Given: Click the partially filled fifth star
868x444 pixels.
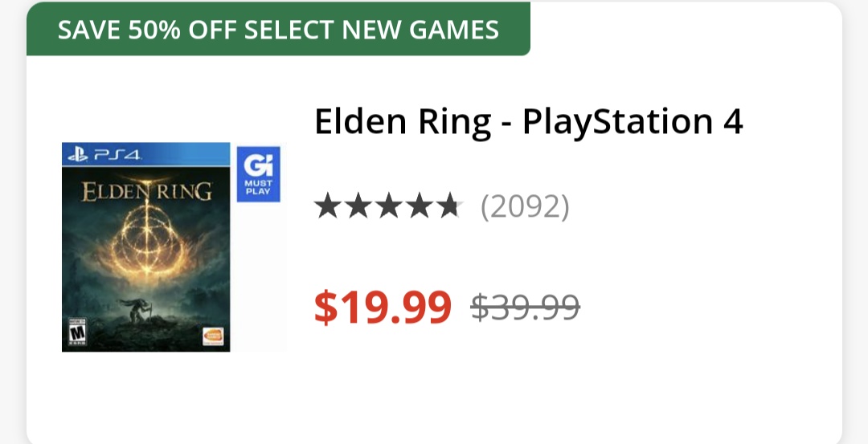Looking at the screenshot, I should pyautogui.click(x=447, y=207).
